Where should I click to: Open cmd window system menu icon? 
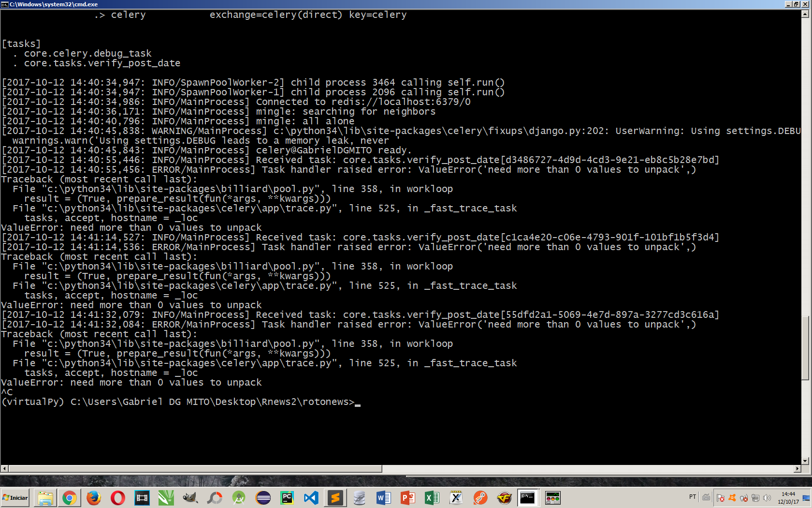tap(4, 4)
